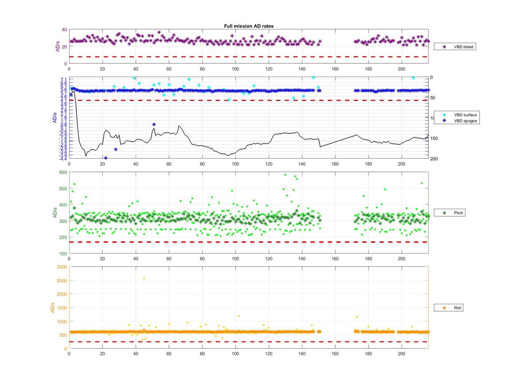Image resolution: width=532 pixels, height=392 pixels.
Task: Select the 'VBD apogee' legend entry
Action: tap(457, 120)
